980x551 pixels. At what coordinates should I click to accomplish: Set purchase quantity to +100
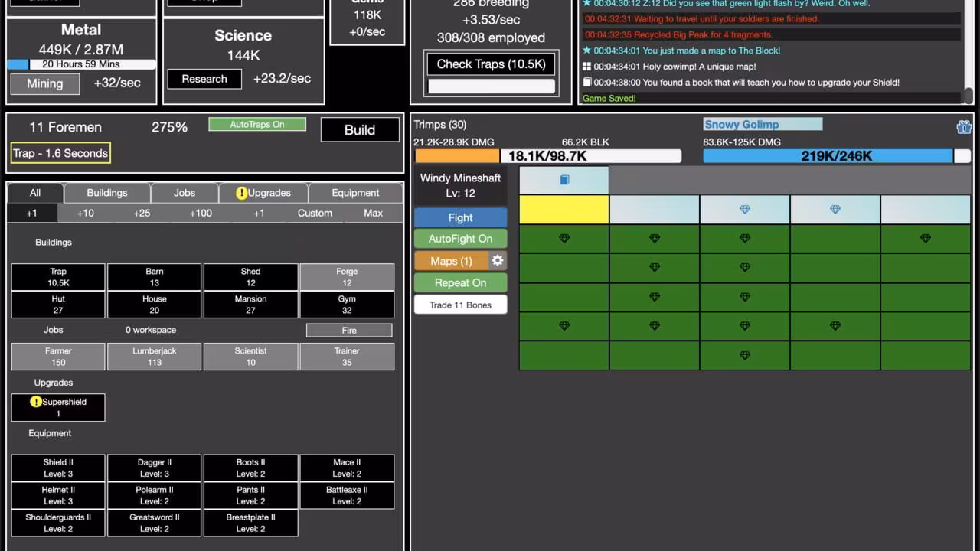201,213
